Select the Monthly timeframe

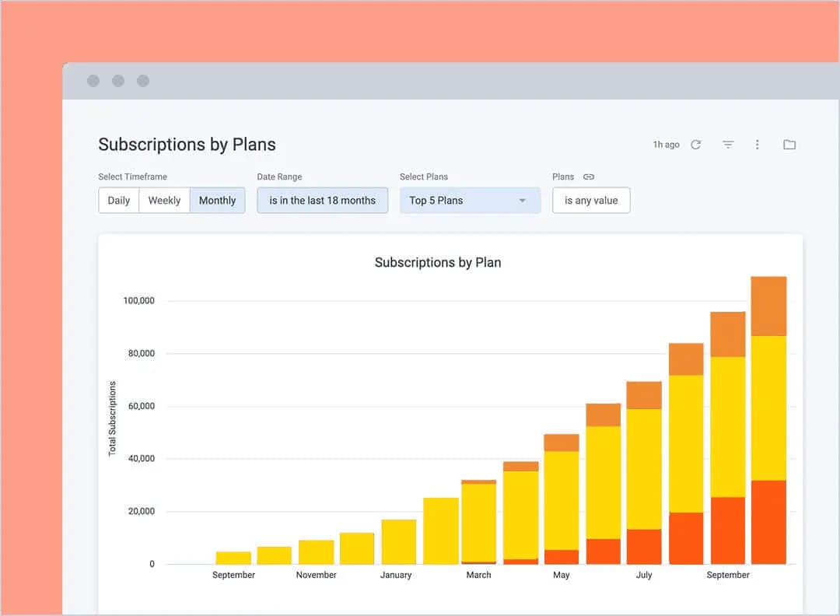point(217,200)
